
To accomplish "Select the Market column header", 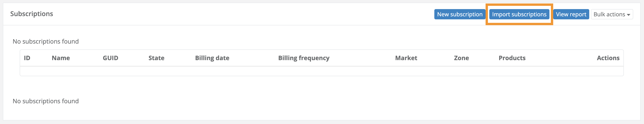I will (x=406, y=58).
